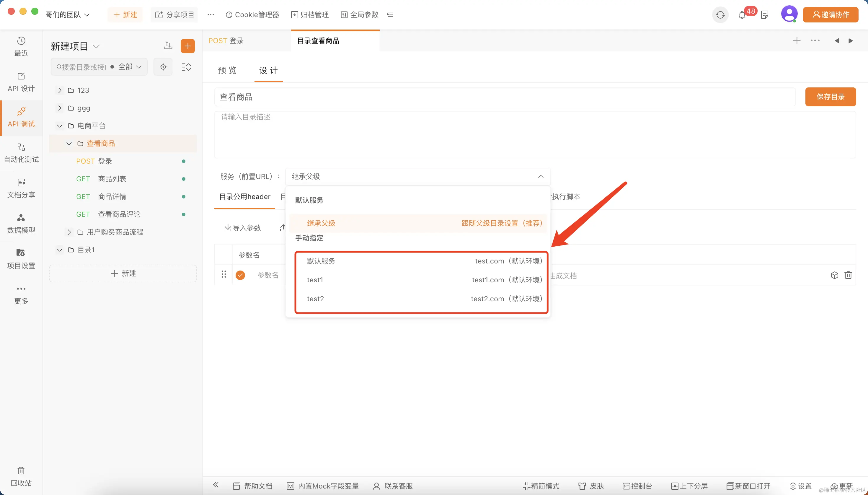This screenshot has width=868, height=495.
Task: Open 自动化测试 in the left sidebar
Action: pos(21,153)
